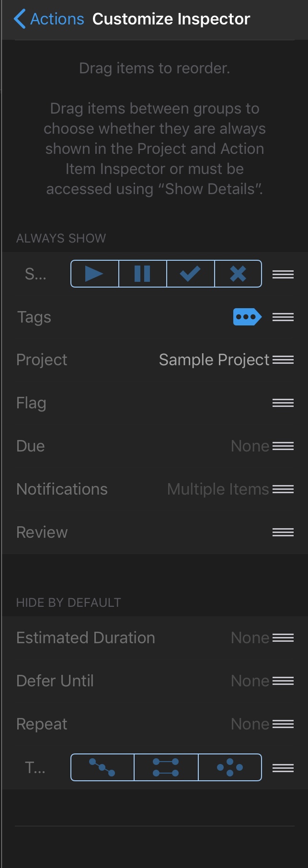Click the Due date None value

250,446
